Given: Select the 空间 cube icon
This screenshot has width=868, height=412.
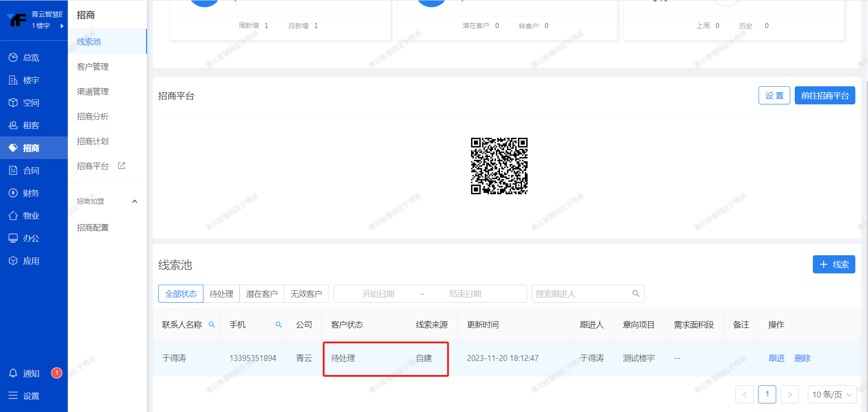Looking at the screenshot, I should click(13, 103).
